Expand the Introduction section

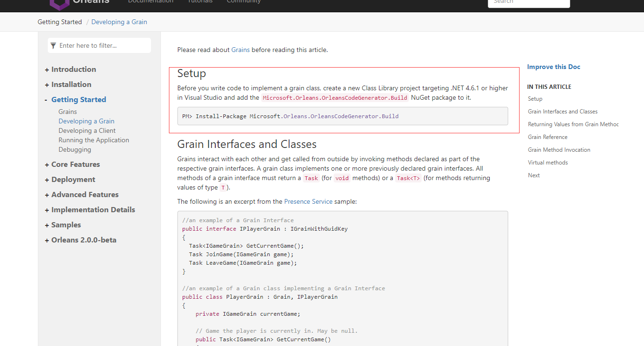click(x=46, y=69)
